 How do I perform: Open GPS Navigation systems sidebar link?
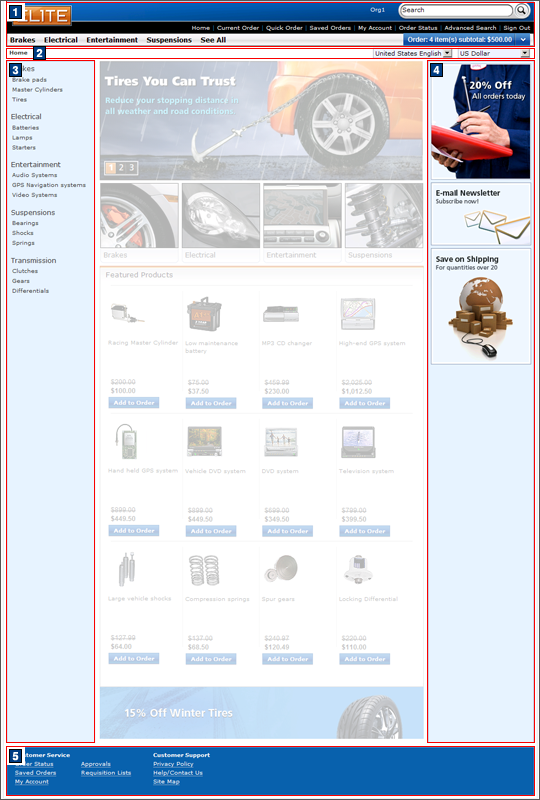click(x=49, y=185)
